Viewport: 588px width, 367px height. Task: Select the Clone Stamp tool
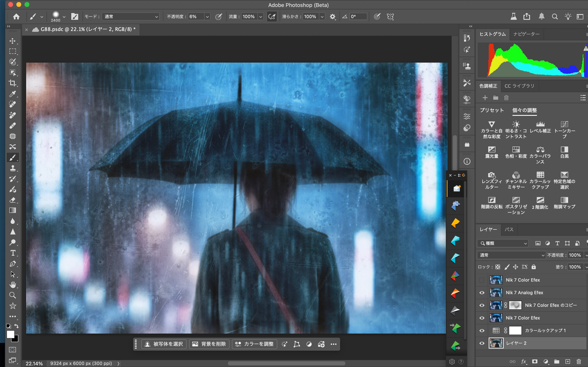[12, 168]
